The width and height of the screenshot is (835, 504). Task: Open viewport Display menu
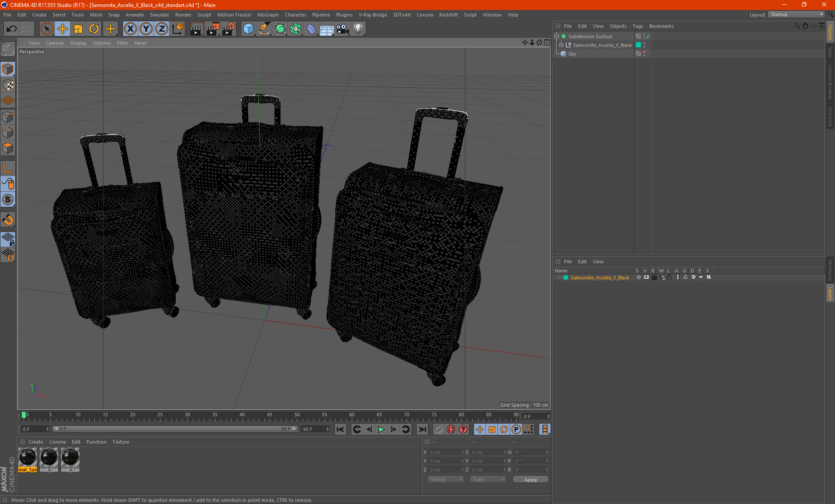pyautogui.click(x=78, y=43)
